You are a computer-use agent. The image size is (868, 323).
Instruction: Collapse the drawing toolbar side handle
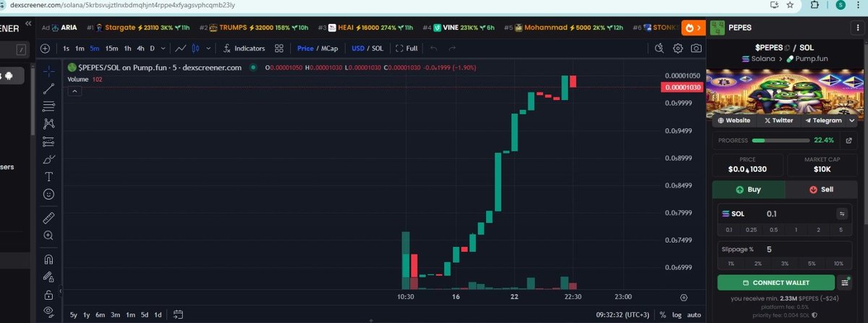click(60, 291)
